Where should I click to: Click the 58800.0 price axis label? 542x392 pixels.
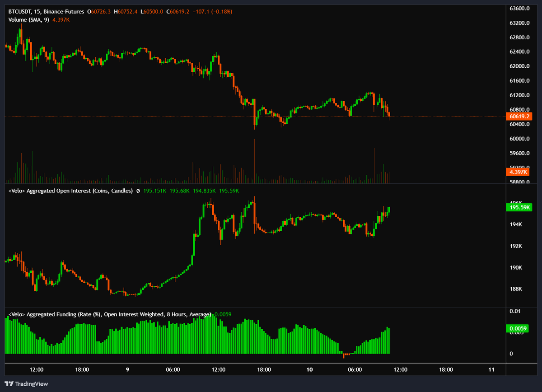tap(519, 182)
